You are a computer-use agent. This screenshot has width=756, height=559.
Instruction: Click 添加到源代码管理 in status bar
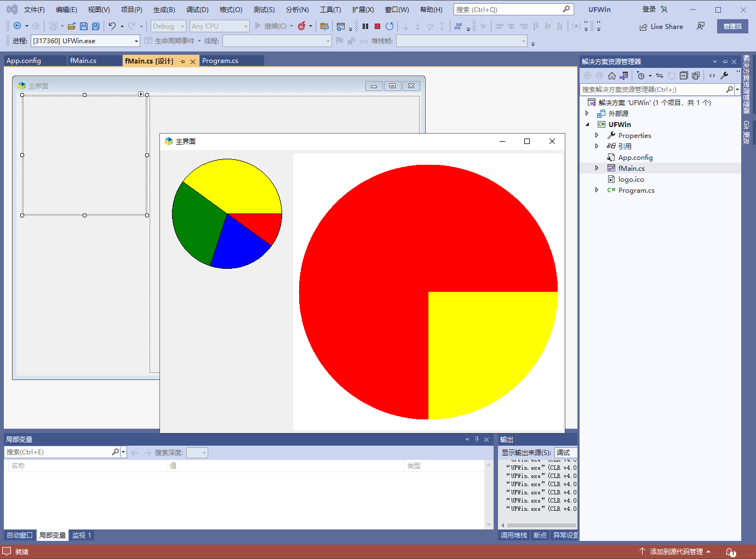675,552
